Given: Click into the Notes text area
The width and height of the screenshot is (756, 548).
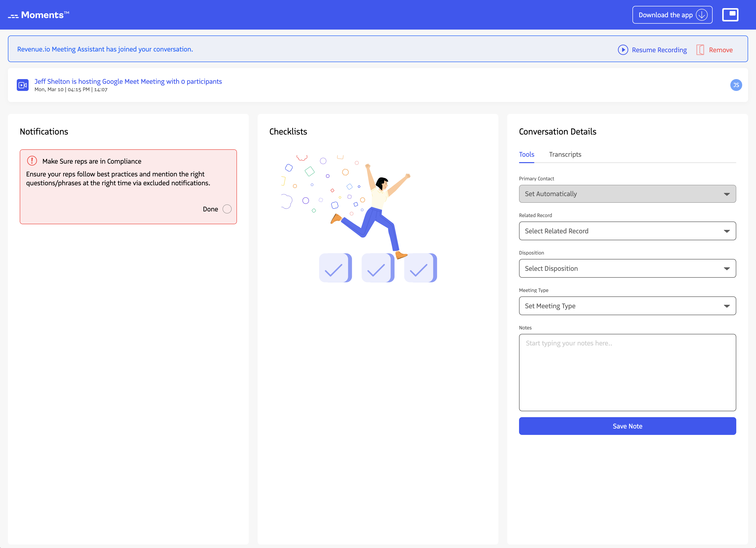Looking at the screenshot, I should (x=627, y=373).
